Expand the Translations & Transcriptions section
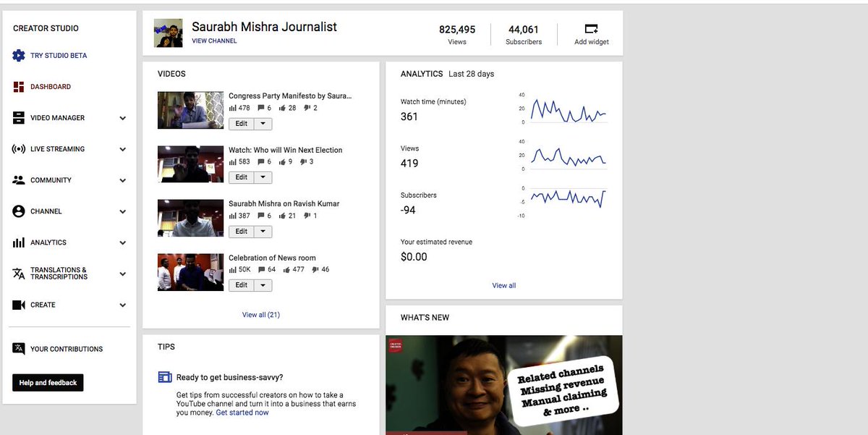 (122, 274)
